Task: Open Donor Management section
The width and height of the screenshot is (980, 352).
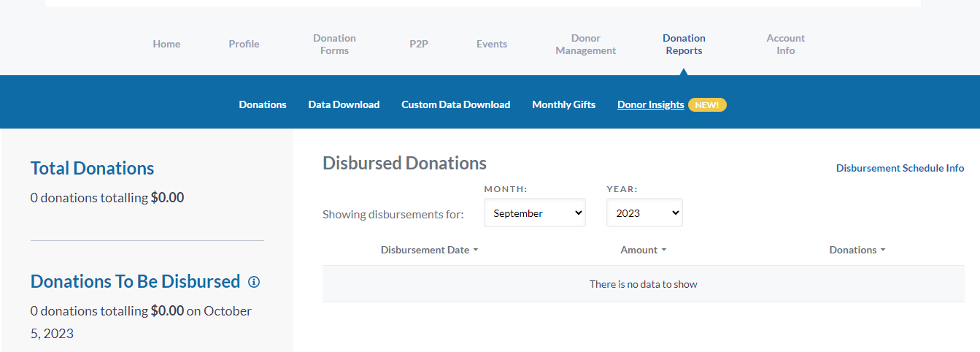Action: [585, 44]
